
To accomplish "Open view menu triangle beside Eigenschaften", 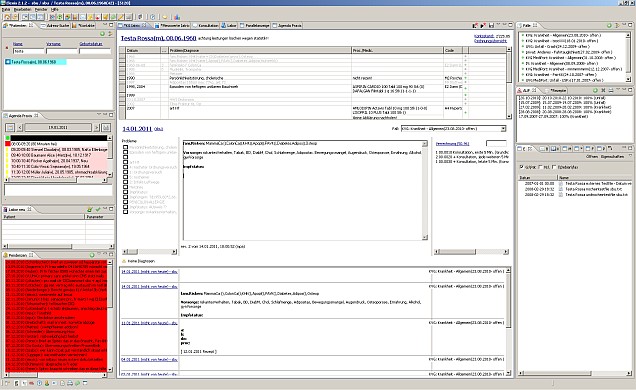I will point(630,156).
